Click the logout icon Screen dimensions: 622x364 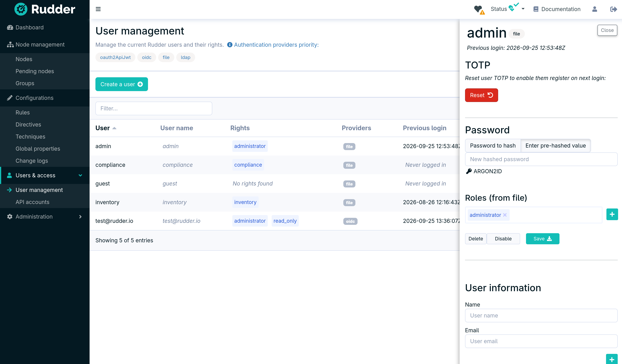[x=614, y=9]
